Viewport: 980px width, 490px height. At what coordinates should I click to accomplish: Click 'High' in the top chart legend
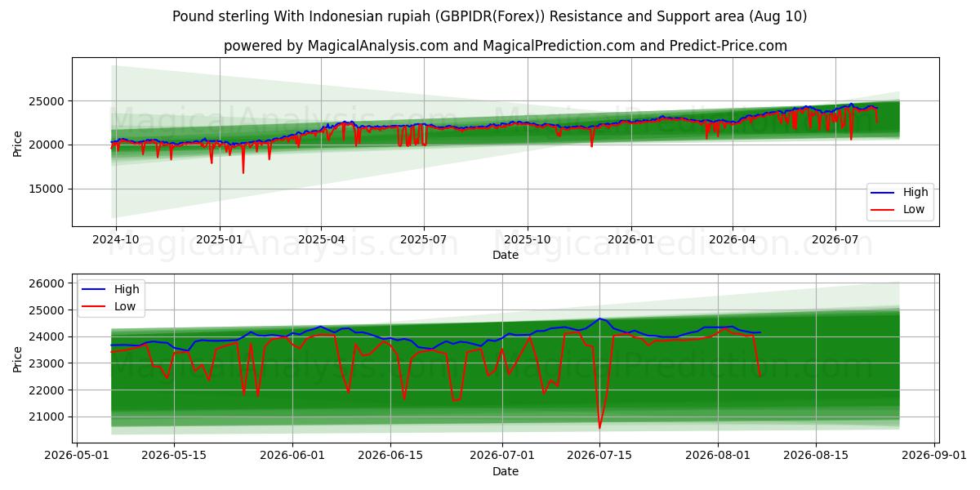(915, 192)
